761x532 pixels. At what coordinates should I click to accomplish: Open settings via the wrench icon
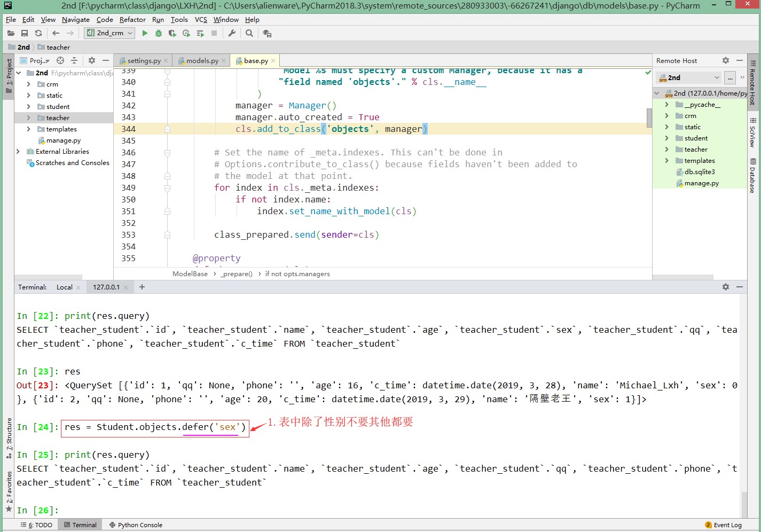click(232, 33)
